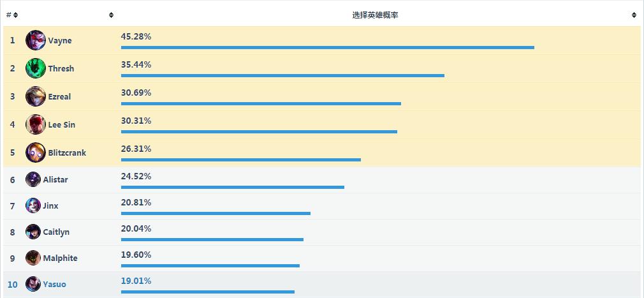Select Lee Sin's champion portrait
The width and height of the screenshot is (644, 298).
(x=36, y=124)
